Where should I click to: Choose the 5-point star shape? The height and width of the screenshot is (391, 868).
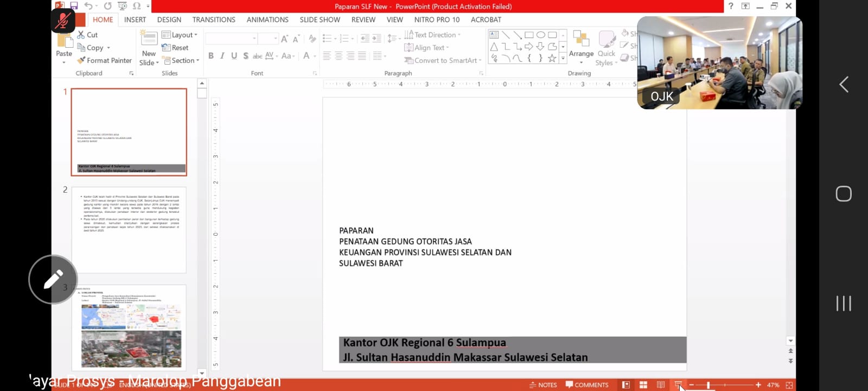[552, 58]
